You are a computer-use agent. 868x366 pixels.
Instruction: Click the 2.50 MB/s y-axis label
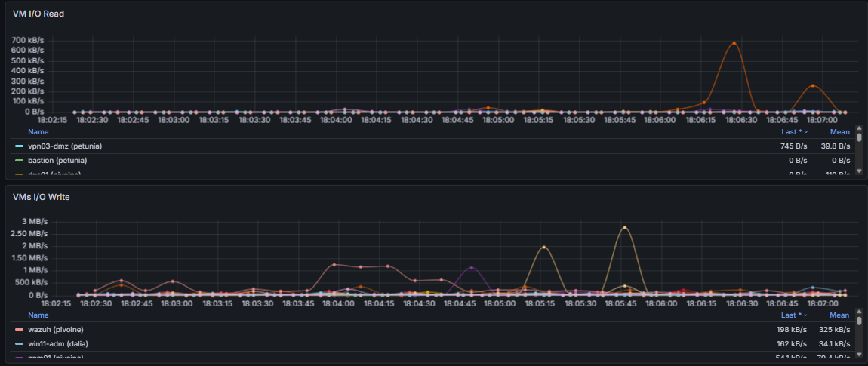click(31, 234)
